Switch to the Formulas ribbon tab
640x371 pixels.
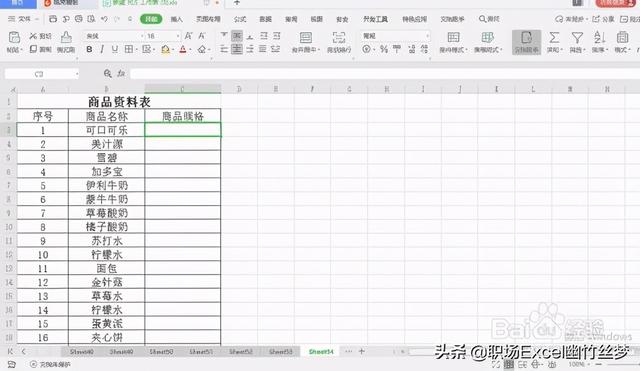point(240,19)
